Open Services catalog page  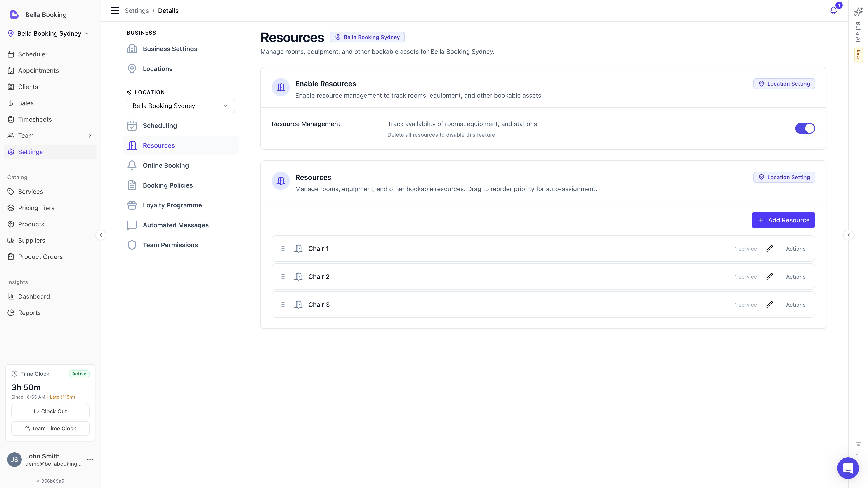50,192
